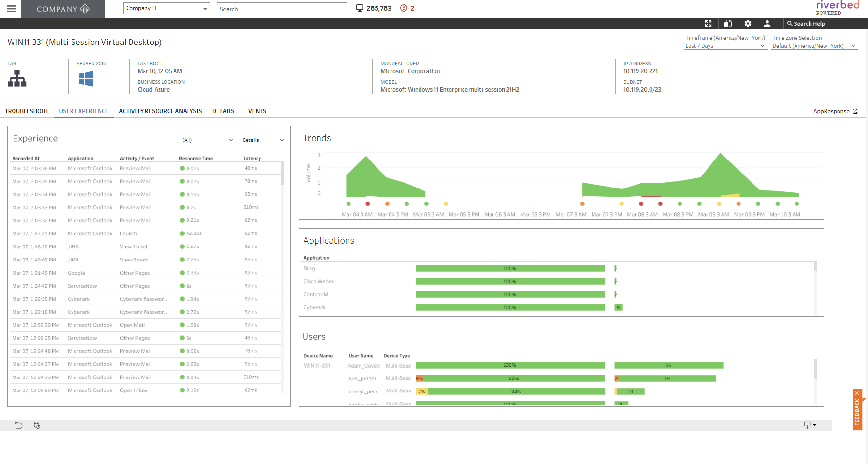Click the Latency column header
This screenshot has width=868, height=464.
coord(252,159)
